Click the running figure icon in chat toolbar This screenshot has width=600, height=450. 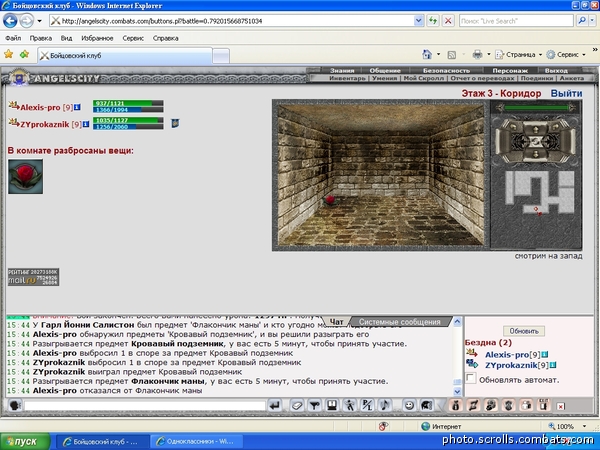[349, 405]
